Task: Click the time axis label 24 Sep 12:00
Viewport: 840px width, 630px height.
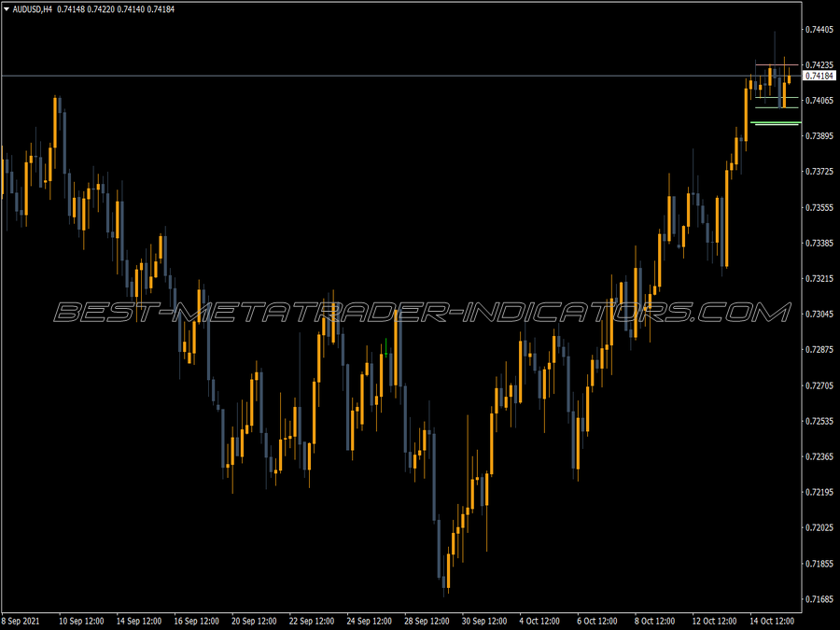Action: (369, 621)
